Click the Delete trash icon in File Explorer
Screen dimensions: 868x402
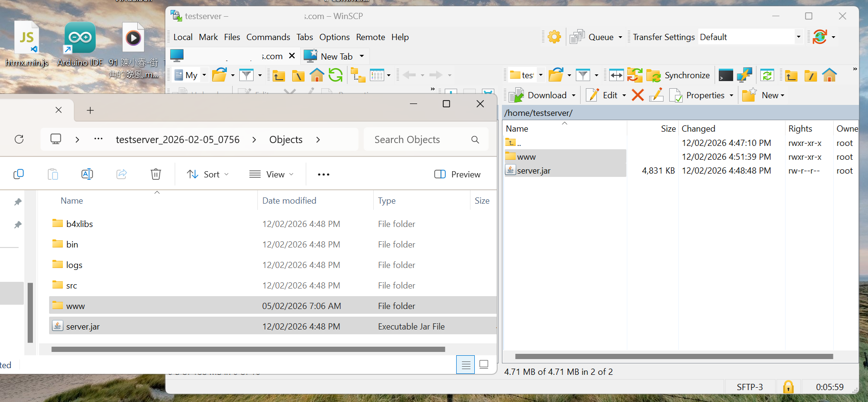coord(156,174)
